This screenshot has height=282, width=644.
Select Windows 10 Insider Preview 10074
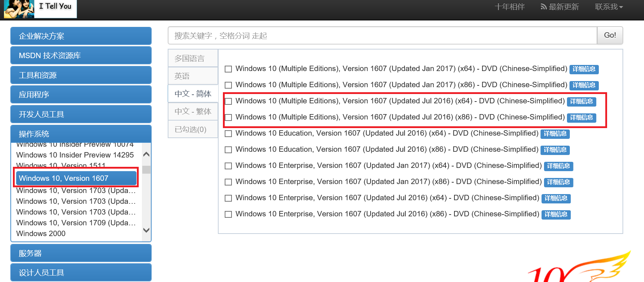tap(75, 145)
